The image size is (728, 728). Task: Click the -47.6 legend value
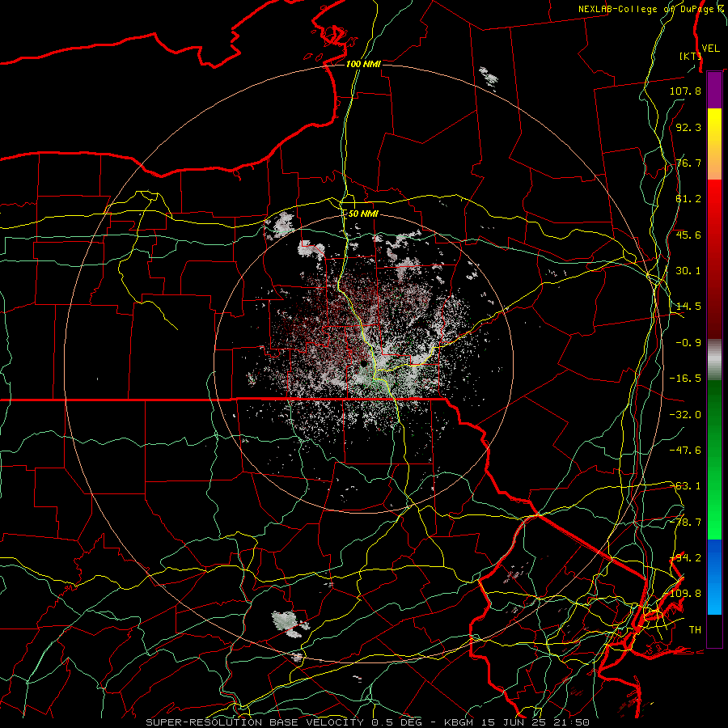[x=685, y=451]
